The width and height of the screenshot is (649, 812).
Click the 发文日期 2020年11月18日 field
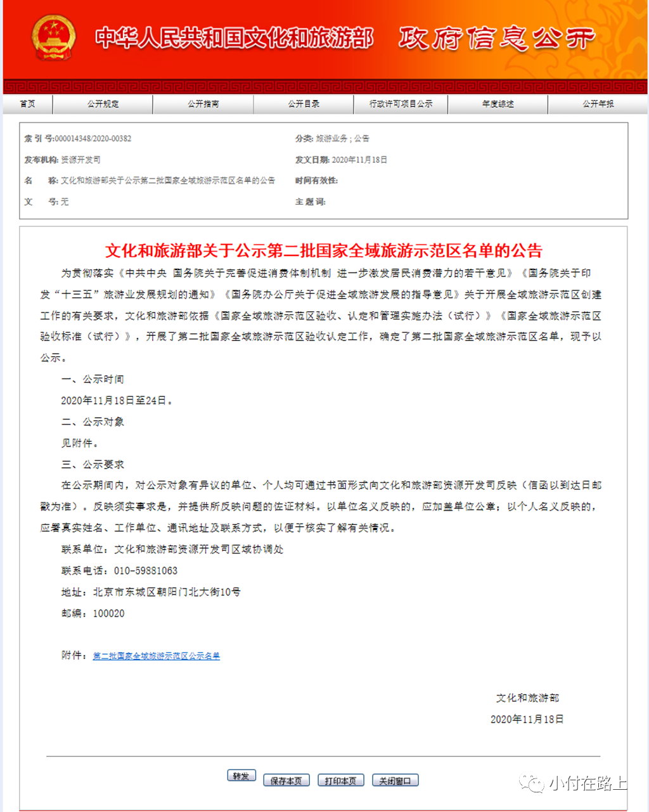[x=359, y=160]
